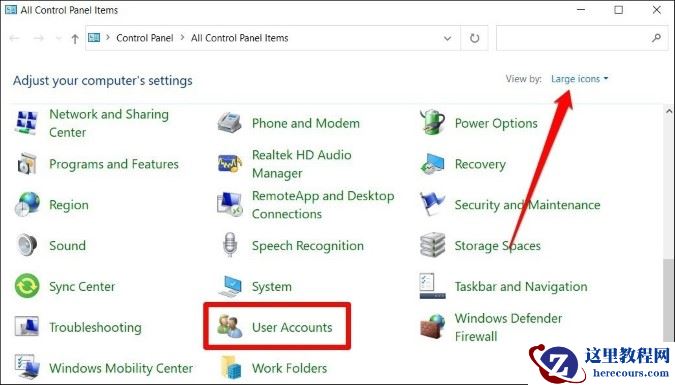The width and height of the screenshot is (675, 385).
Task: Open the Phone and Modem link
Action: [306, 123]
